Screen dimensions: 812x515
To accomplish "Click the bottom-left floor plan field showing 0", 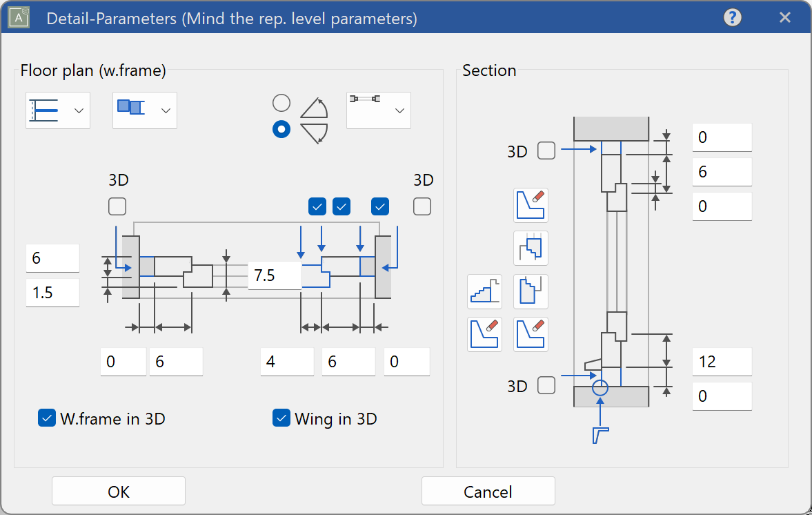I will 123,362.
